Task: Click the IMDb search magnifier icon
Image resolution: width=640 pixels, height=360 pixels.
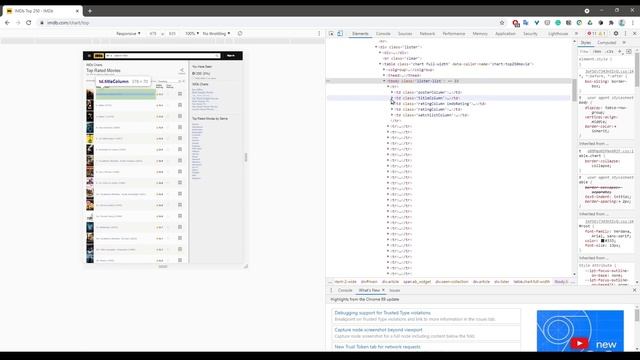Action: pos(218,56)
